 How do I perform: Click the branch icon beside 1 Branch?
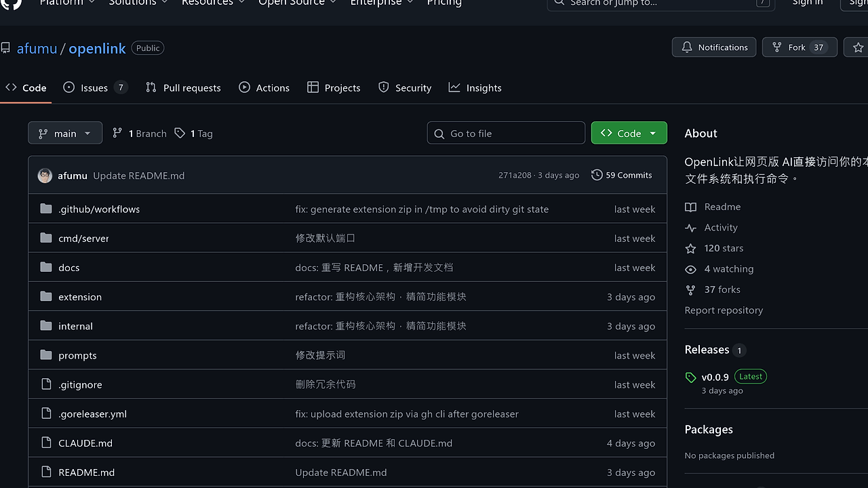[x=117, y=134]
